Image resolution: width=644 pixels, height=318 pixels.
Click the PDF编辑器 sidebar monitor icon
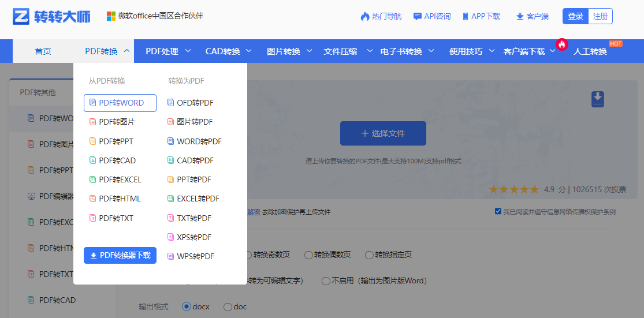(31, 196)
